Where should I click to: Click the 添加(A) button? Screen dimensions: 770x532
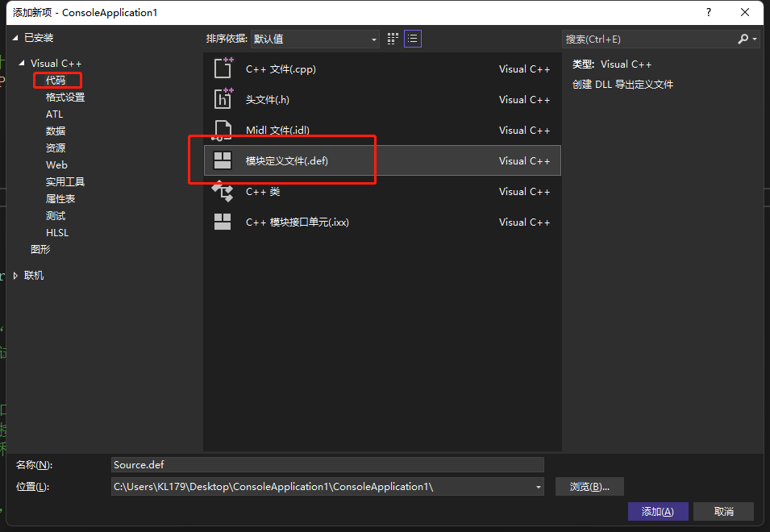(657, 512)
